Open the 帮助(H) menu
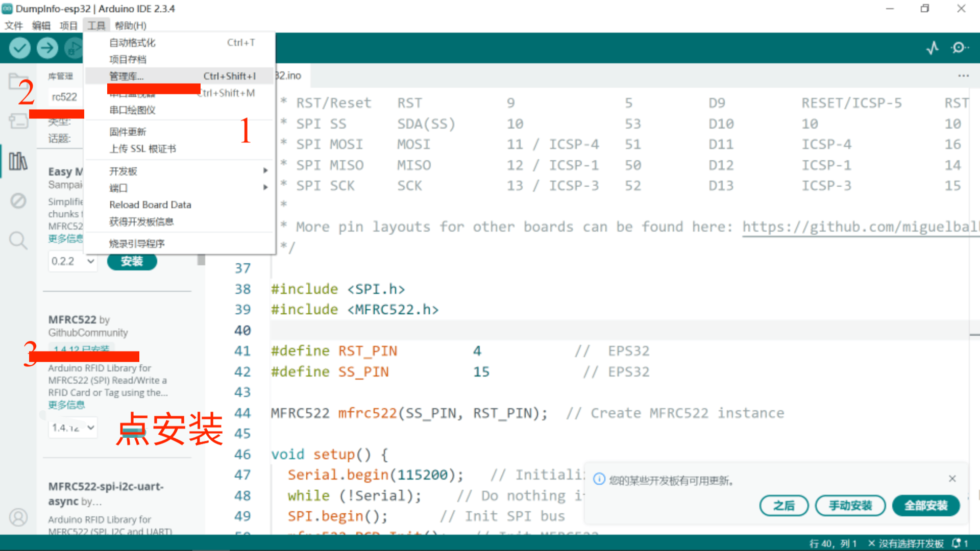The image size is (980, 551). pyautogui.click(x=130, y=26)
